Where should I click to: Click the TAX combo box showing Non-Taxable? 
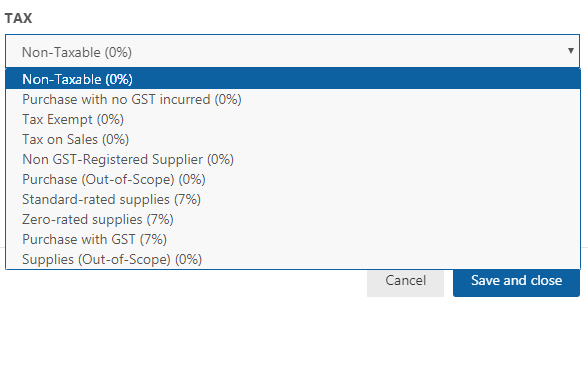pos(292,51)
